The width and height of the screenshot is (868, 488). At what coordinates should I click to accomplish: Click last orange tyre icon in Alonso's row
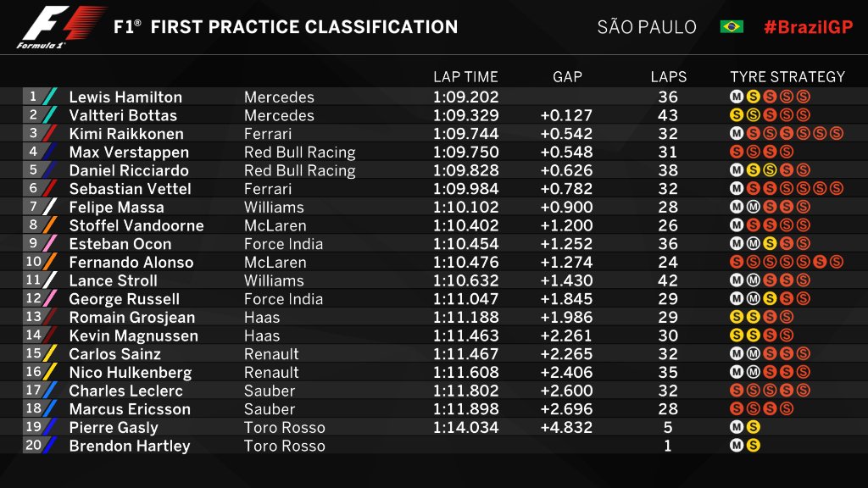tap(837, 263)
